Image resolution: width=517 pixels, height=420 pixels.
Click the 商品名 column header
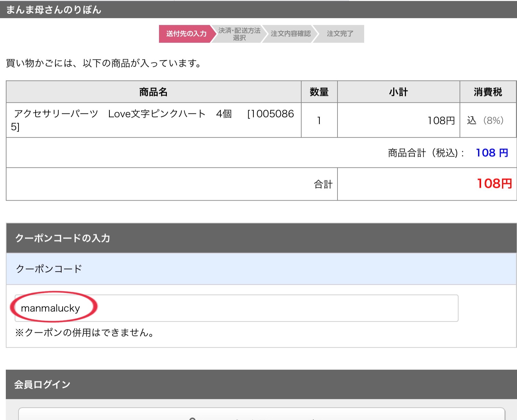point(153,92)
